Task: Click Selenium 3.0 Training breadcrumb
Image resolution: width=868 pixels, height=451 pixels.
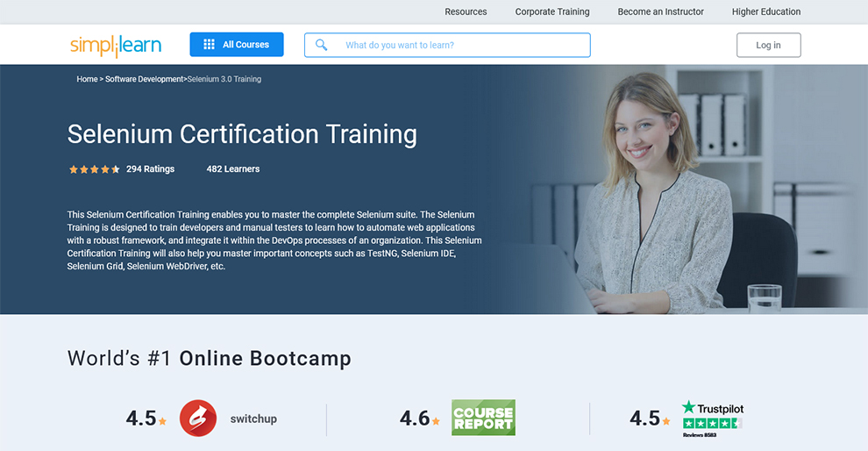Action: 224,79
